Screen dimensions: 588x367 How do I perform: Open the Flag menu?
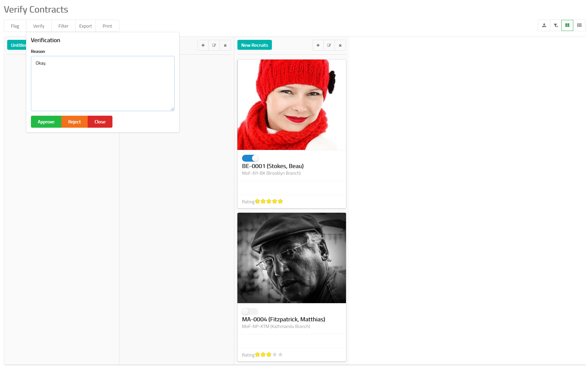pyautogui.click(x=15, y=26)
